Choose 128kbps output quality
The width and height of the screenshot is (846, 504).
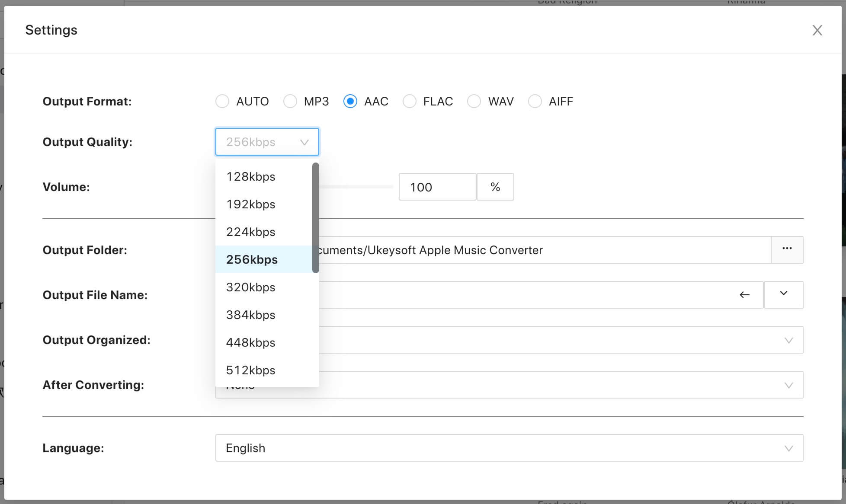[x=250, y=176]
